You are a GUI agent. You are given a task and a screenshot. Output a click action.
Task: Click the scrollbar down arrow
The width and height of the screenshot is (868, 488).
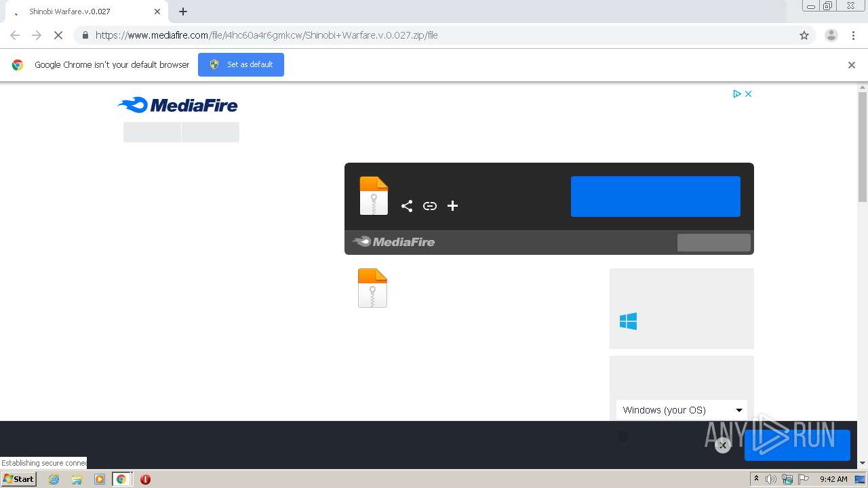click(x=863, y=463)
